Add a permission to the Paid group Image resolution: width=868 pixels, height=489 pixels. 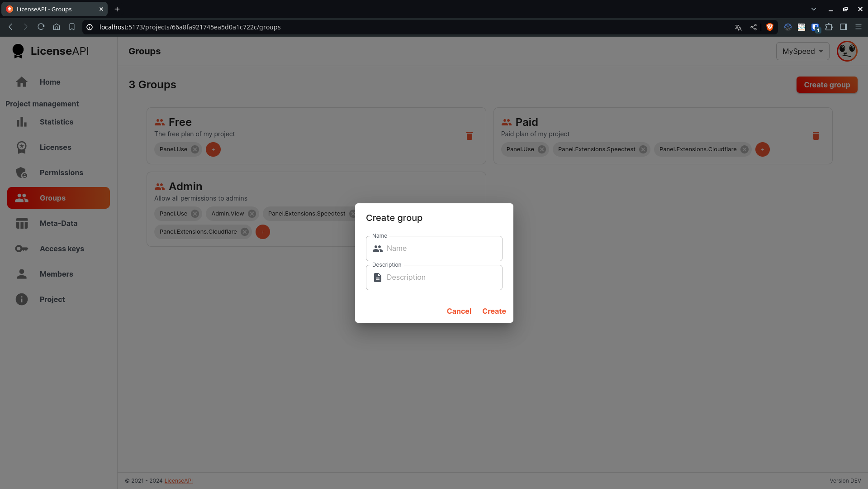pyautogui.click(x=762, y=149)
